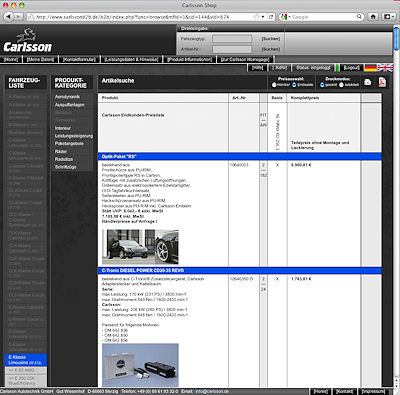
Task: Click [Suchen] next to Fahrzeugtyp field
Action: 271,39
